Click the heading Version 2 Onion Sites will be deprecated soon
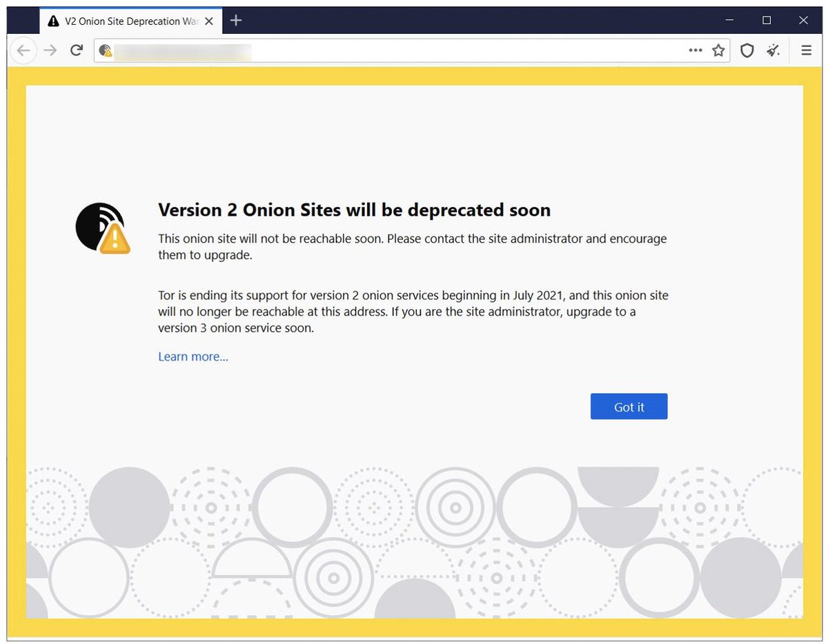This screenshot has height=644, width=828. click(354, 210)
